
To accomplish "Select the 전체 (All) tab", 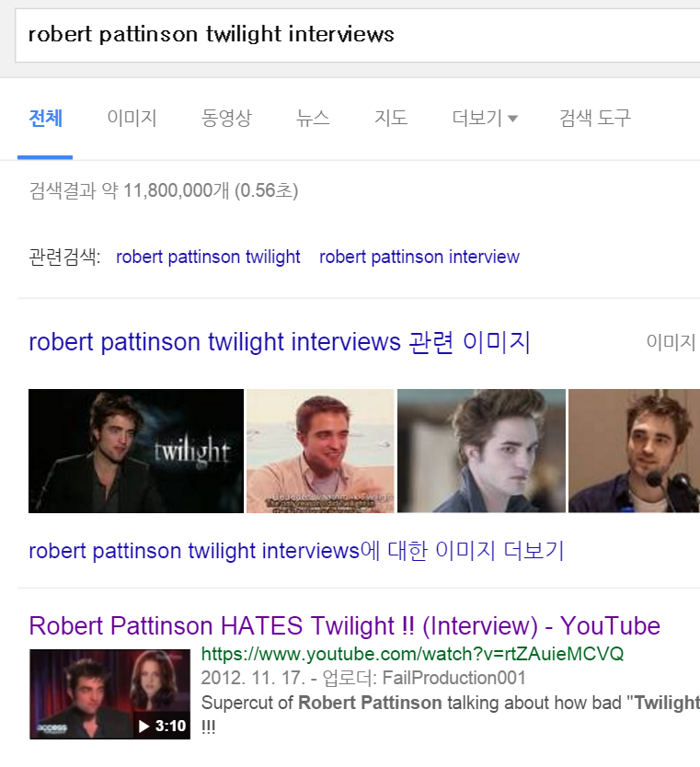I will point(45,119).
